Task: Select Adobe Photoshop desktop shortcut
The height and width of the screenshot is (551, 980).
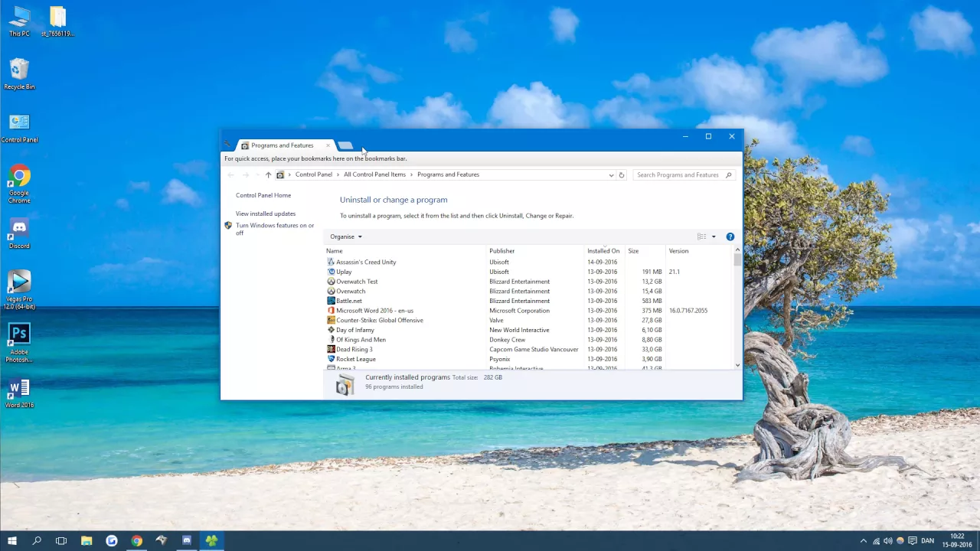Action: (19, 343)
